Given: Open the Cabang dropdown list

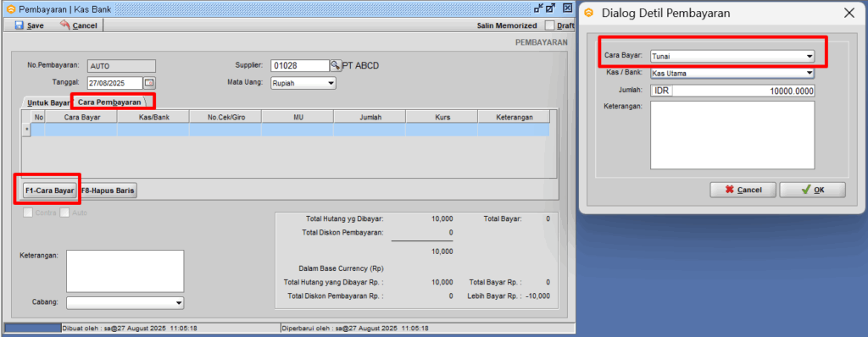Looking at the screenshot, I should [x=125, y=302].
